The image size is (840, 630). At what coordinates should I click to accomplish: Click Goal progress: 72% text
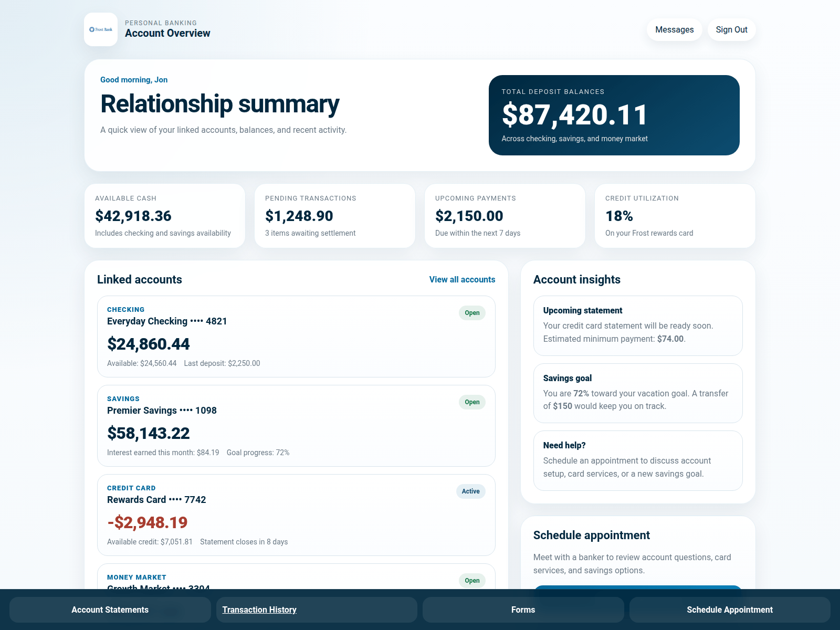click(x=258, y=453)
